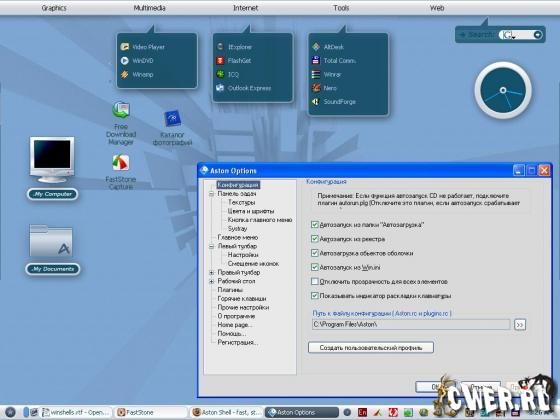Screen dimensions: 560x420
Task: Open the Multimedia menu in top bar
Action: coord(149,8)
